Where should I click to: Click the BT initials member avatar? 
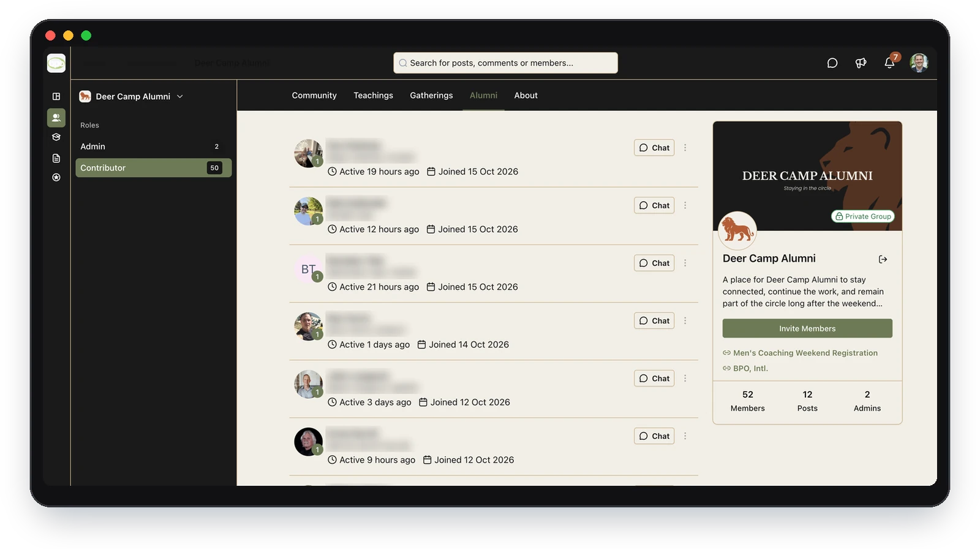point(308,269)
